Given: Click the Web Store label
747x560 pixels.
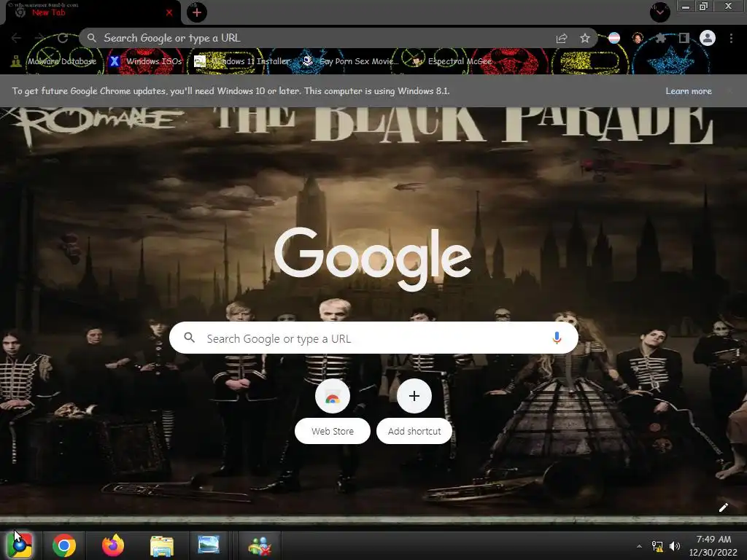Looking at the screenshot, I should pyautogui.click(x=333, y=431).
